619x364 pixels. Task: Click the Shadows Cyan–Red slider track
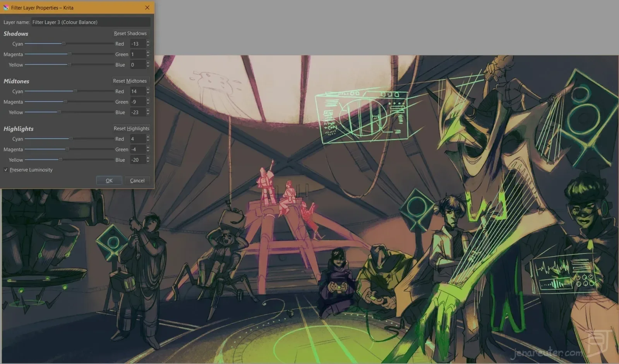69,44
